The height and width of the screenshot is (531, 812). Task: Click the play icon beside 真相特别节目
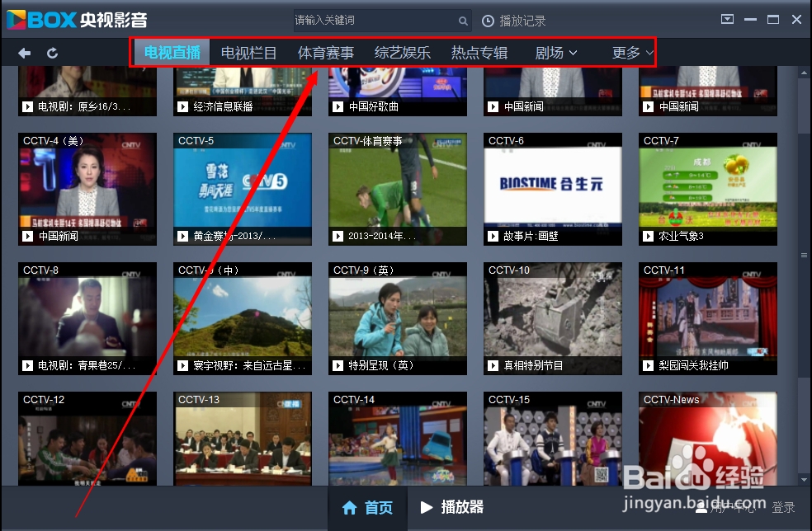point(493,366)
